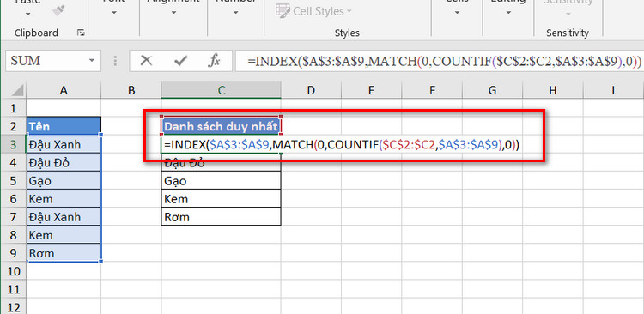Select column I header
Image resolution: width=644 pixels, height=314 pixels.
(x=613, y=90)
